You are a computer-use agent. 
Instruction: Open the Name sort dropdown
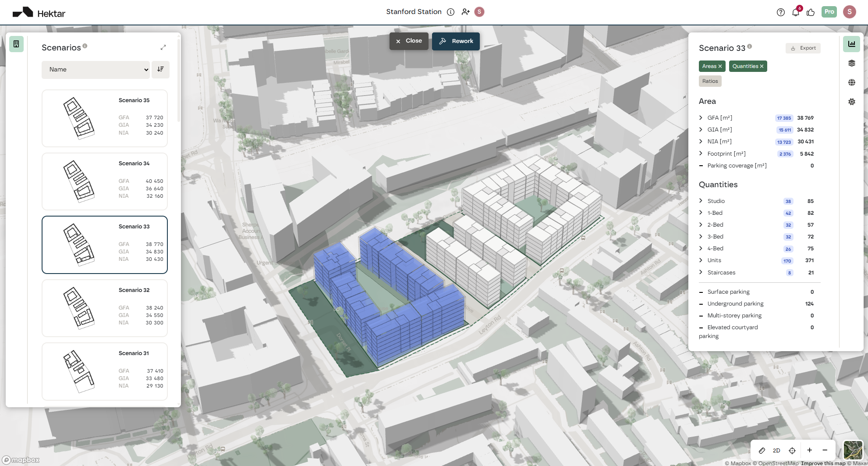point(96,69)
